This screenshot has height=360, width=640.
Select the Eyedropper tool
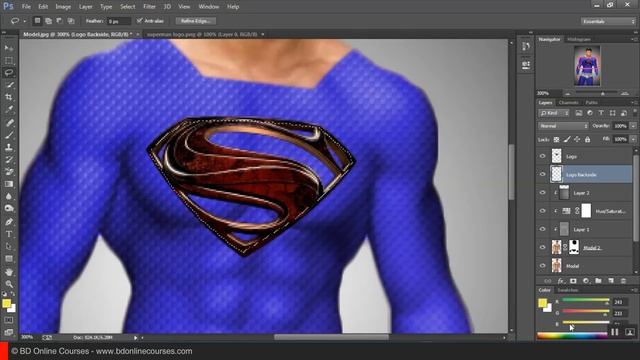tap(9, 109)
